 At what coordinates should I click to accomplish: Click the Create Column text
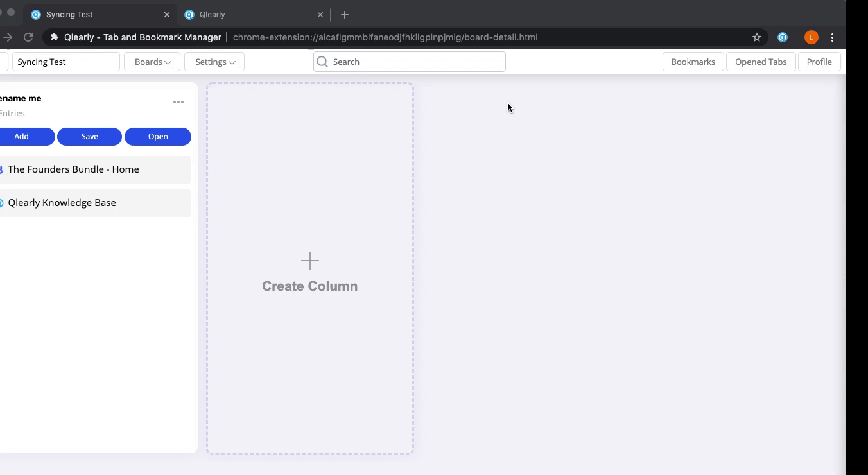pos(310,286)
